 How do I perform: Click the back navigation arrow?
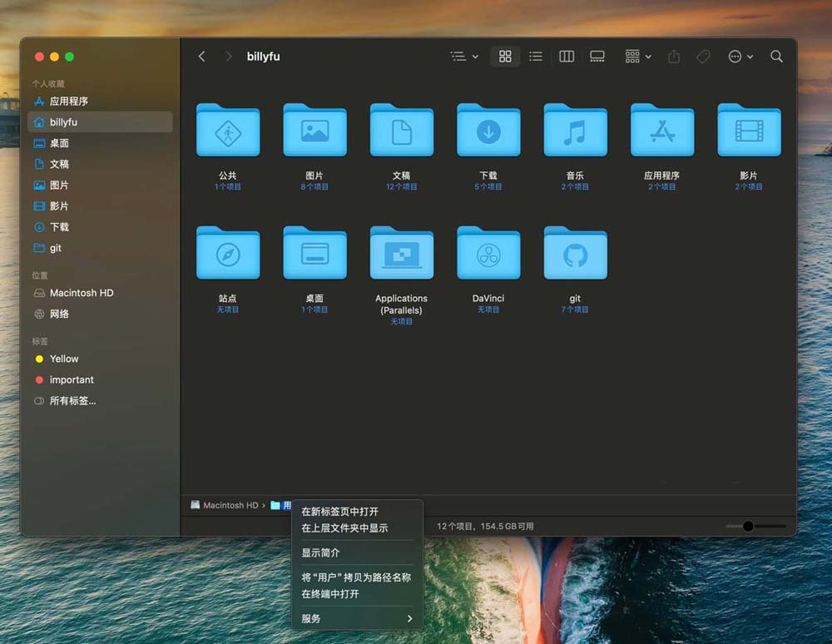(201, 57)
